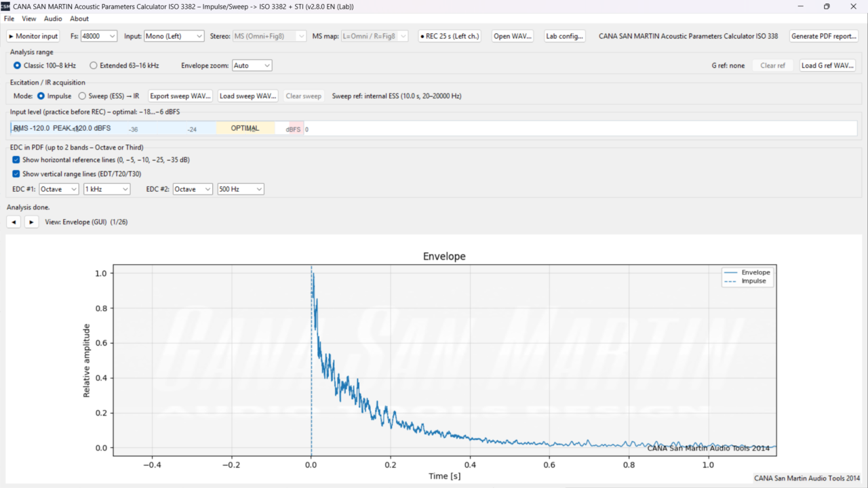Select Classic 100–8 kHz analysis range
Screen dimensions: 868x488
[x=18, y=66]
